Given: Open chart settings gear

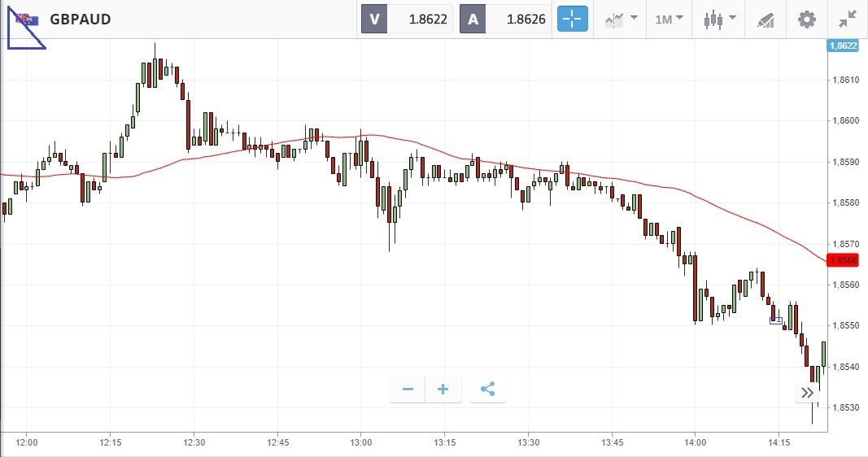Looking at the screenshot, I should coord(806,19).
